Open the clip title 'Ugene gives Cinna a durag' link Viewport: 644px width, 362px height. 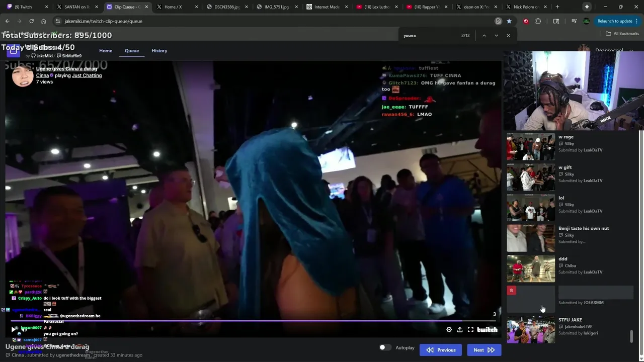point(66,69)
